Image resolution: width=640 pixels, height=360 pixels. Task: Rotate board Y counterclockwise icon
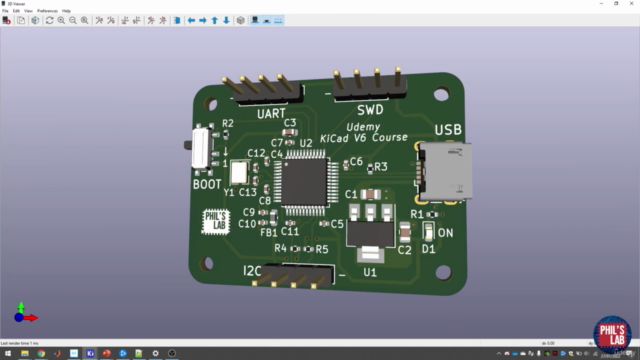136,20
